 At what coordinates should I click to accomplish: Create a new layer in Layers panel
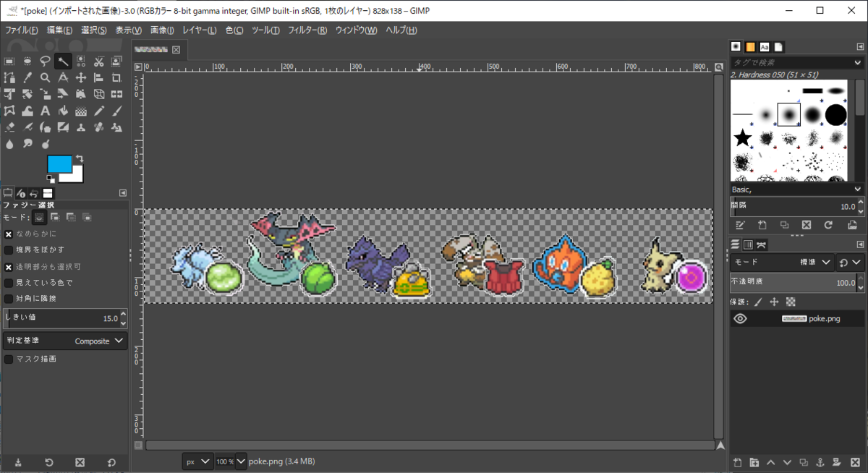tap(737, 463)
